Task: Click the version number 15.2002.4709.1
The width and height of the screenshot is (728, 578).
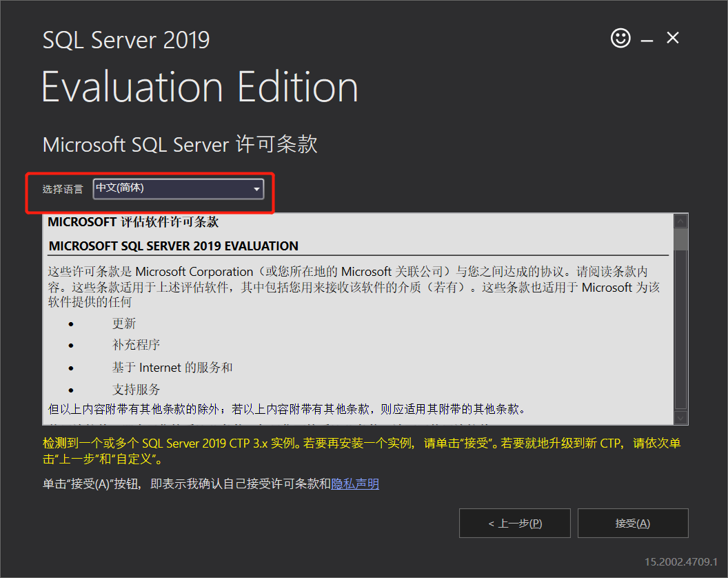Action: 681,561
